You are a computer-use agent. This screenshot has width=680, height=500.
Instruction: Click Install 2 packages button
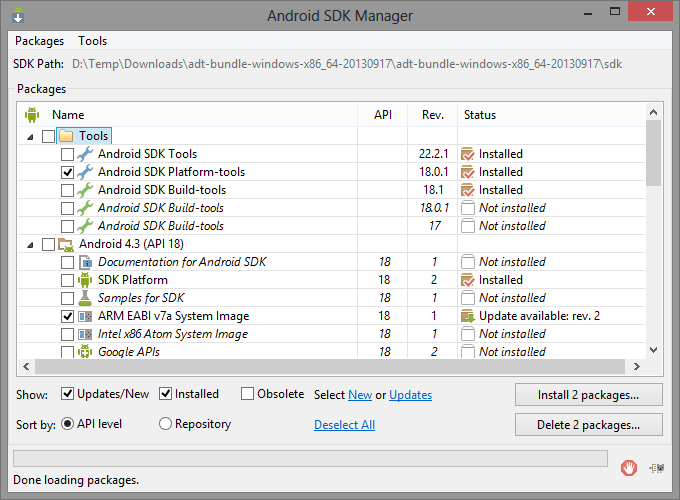coord(588,395)
